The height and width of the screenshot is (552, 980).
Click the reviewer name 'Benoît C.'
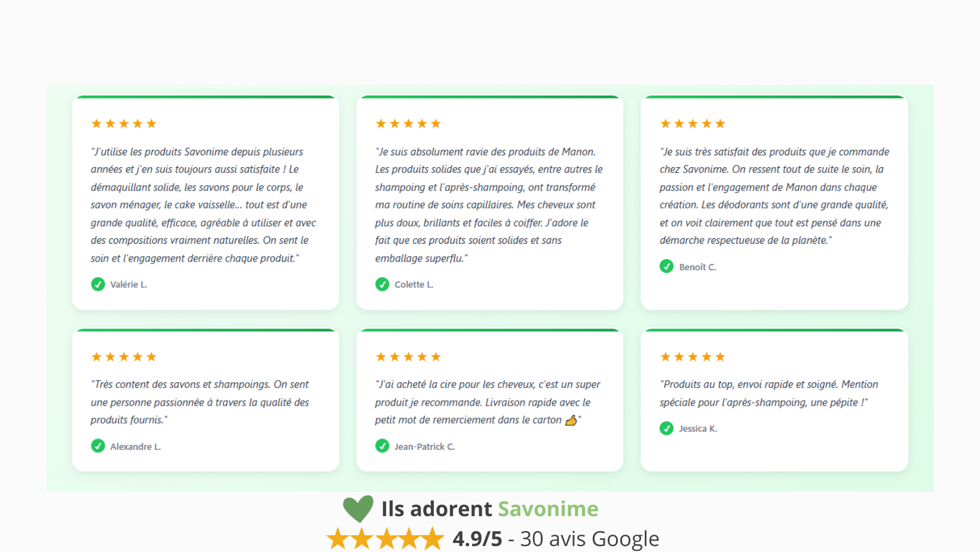point(697,267)
